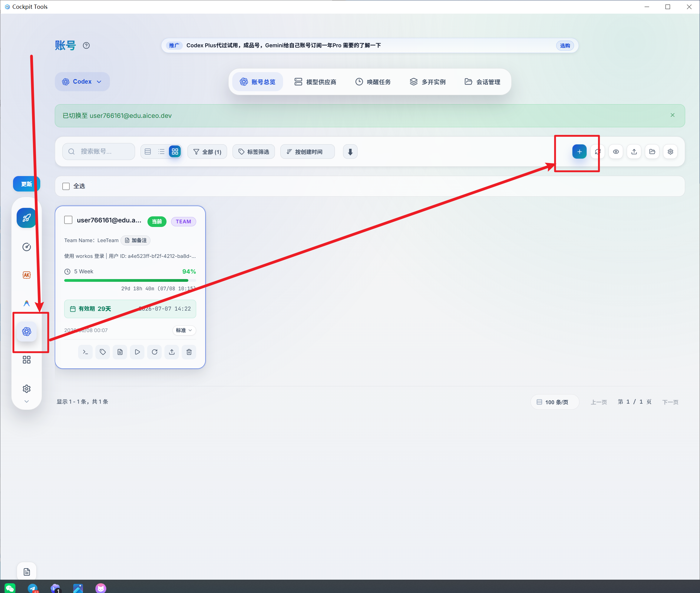
Task: Switch to the 会话管理 tab
Action: coord(482,82)
